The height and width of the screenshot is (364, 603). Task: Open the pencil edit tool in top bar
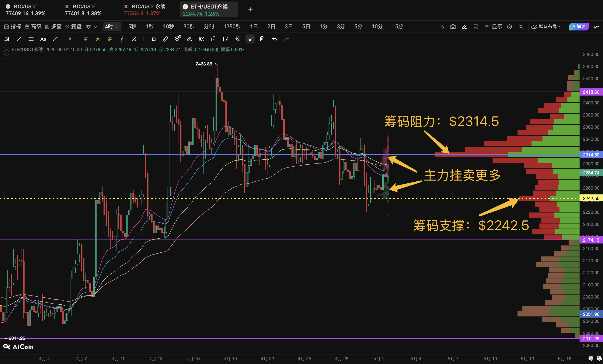(465, 26)
